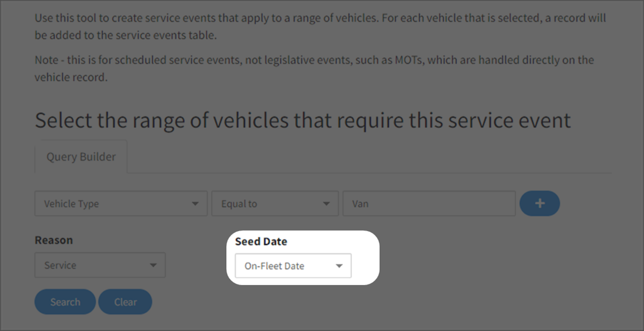Select the On-Fleet Date text value
The image size is (644, 331).
tap(274, 266)
